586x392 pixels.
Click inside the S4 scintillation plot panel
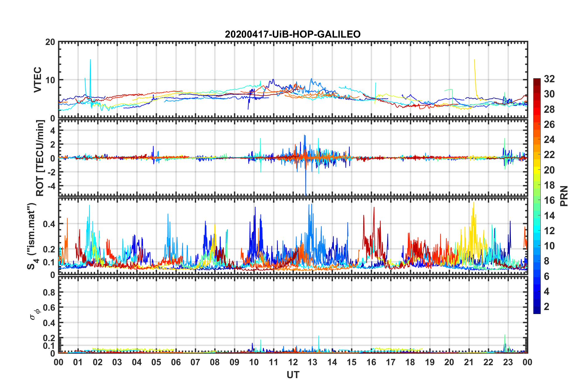tap(293, 236)
